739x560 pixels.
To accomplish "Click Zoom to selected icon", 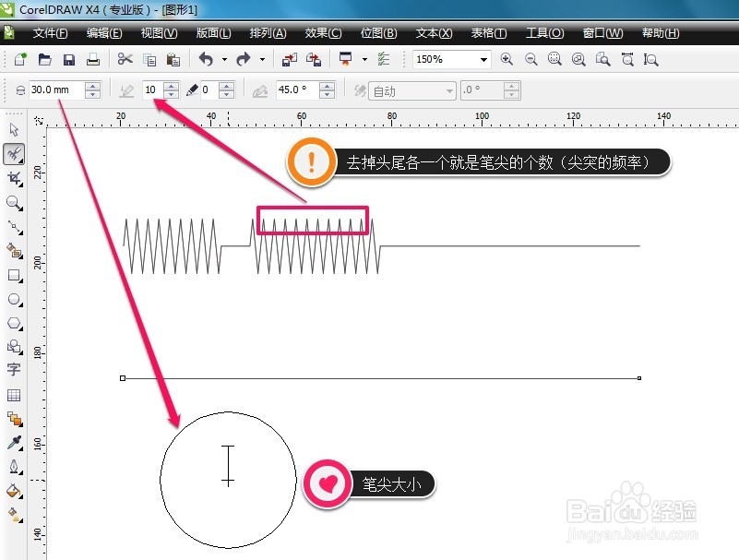I will click(554, 59).
